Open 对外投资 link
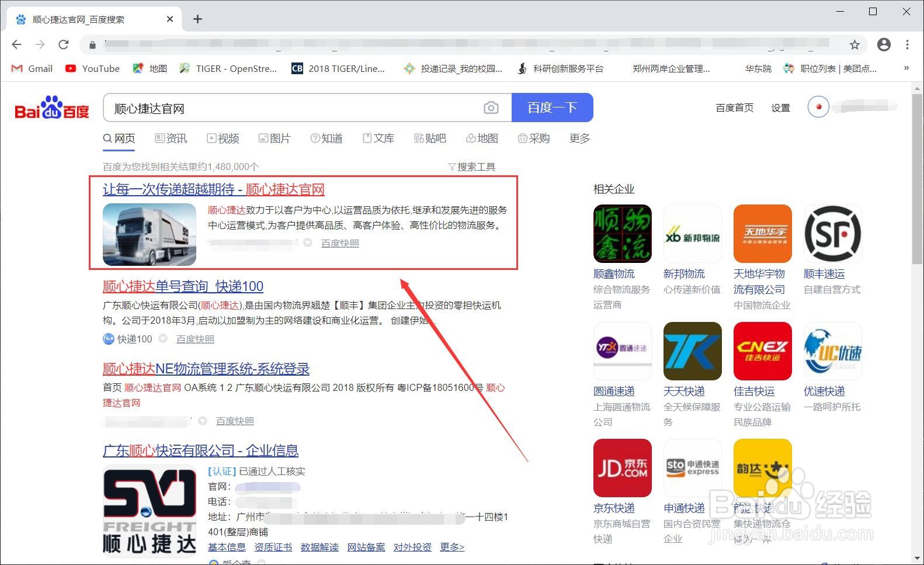Image resolution: width=924 pixels, height=565 pixels. (412, 547)
